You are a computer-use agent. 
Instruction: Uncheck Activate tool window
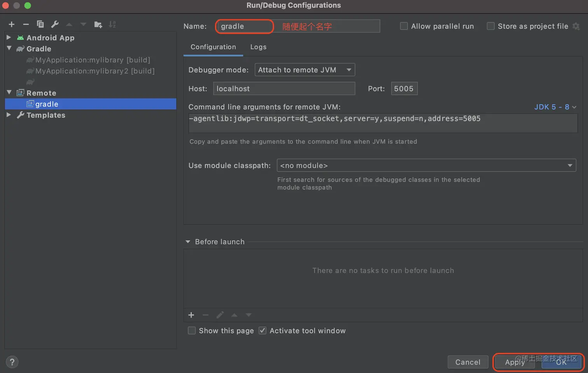262,331
